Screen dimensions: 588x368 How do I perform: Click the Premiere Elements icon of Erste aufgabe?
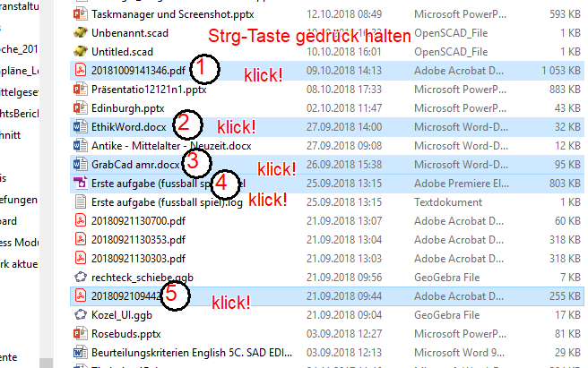tap(80, 184)
